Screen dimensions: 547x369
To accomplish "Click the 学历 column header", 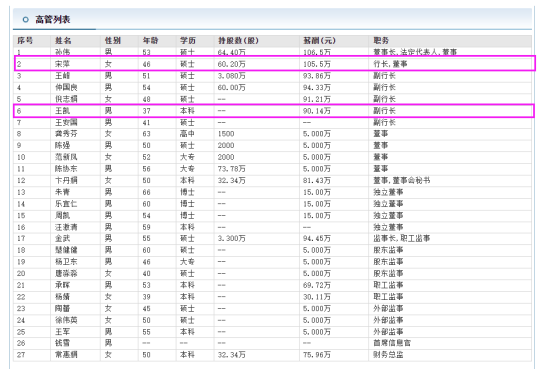I will click(188, 40).
